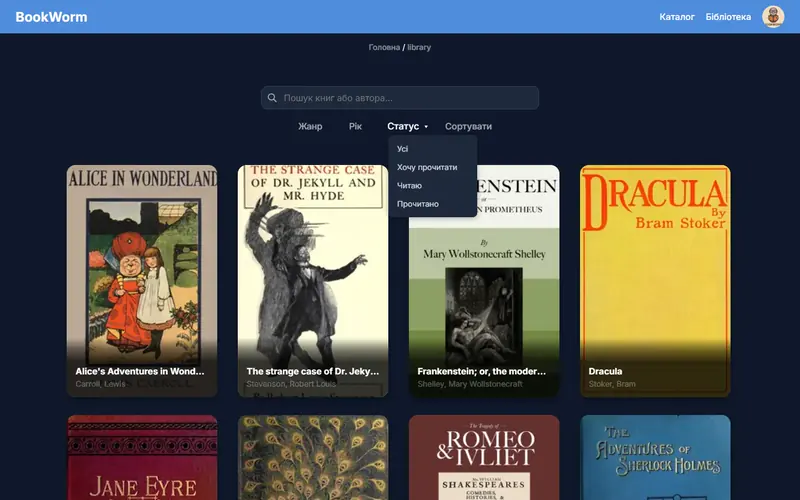This screenshot has width=800, height=500.
Task: Click the title 'Alice's Adventures in Wond...'
Action: (140, 371)
